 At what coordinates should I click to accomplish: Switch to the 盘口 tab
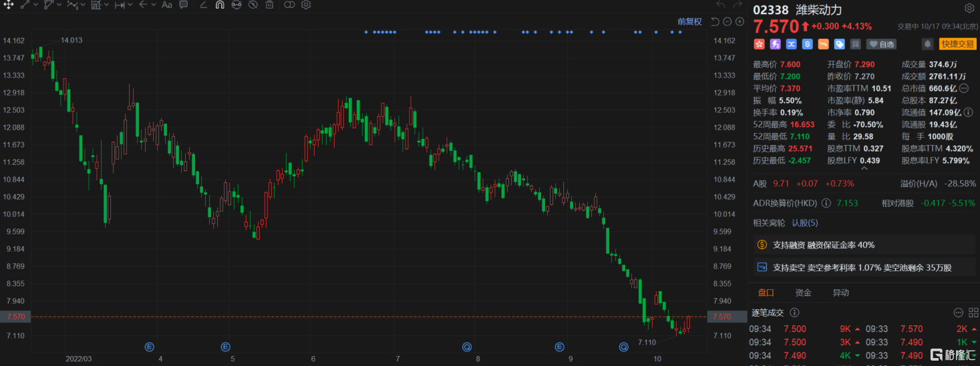(766, 293)
